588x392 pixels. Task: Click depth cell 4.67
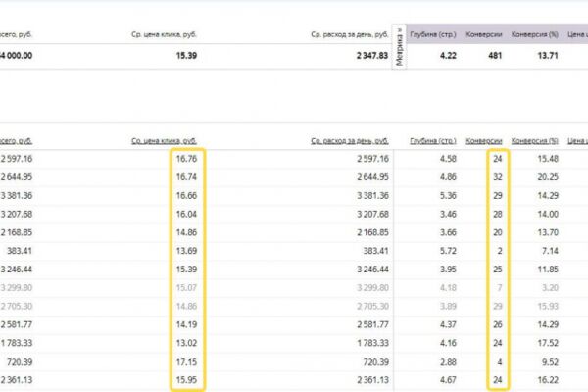[x=448, y=379]
